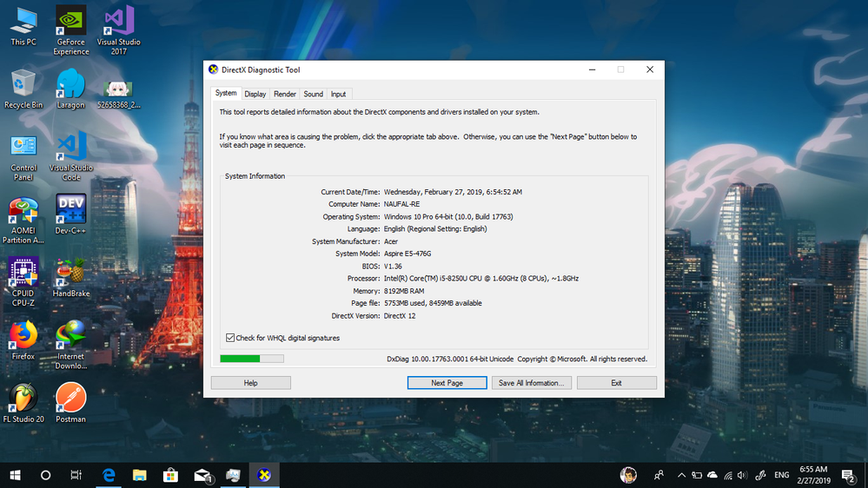Switch to the System tab
The height and width of the screenshot is (488, 868).
click(226, 93)
